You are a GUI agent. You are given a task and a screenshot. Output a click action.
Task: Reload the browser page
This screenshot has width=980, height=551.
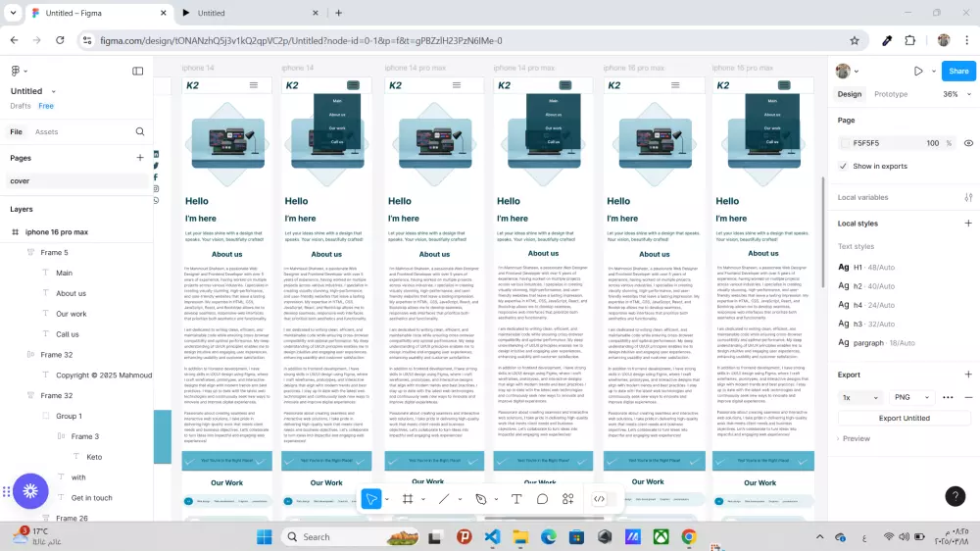[x=60, y=40]
